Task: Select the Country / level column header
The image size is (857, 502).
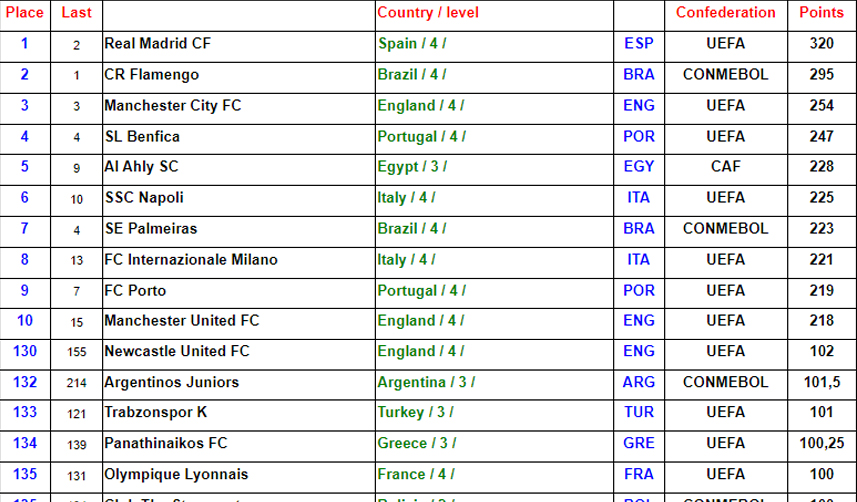Action: point(427,13)
